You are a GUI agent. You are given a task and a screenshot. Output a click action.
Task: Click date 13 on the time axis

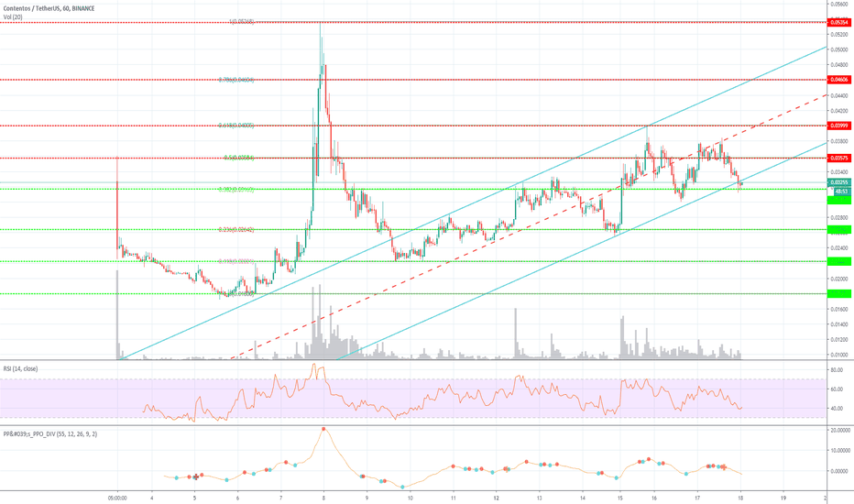click(539, 498)
